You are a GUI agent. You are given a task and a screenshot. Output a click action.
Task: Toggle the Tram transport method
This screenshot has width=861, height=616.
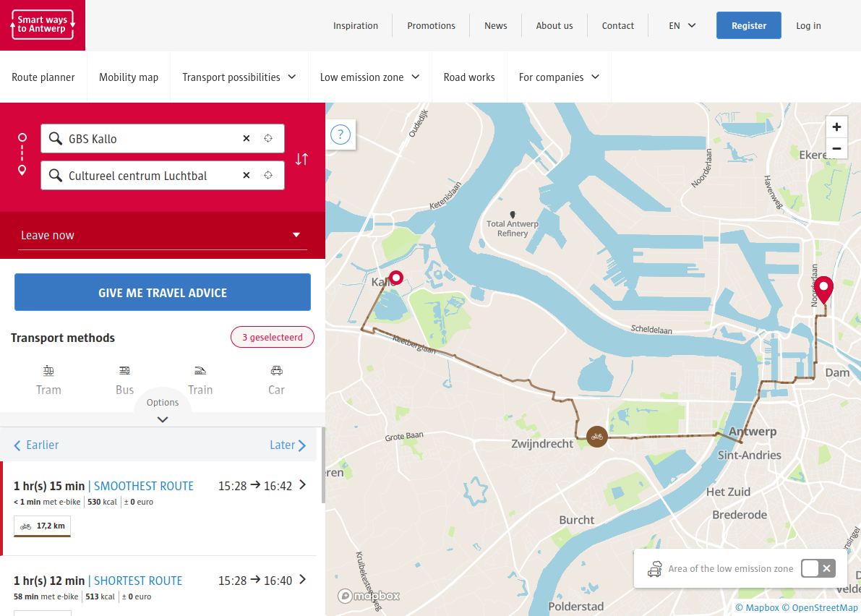[48, 380]
